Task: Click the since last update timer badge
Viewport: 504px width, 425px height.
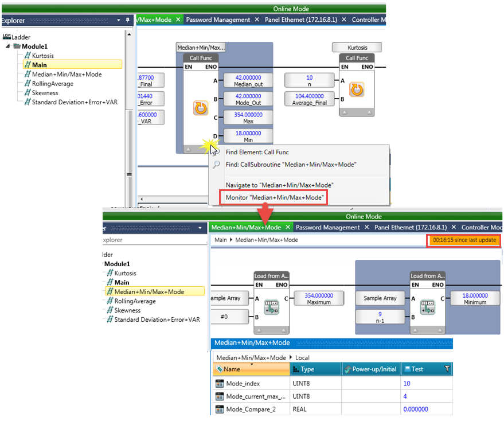Action: pos(464,240)
